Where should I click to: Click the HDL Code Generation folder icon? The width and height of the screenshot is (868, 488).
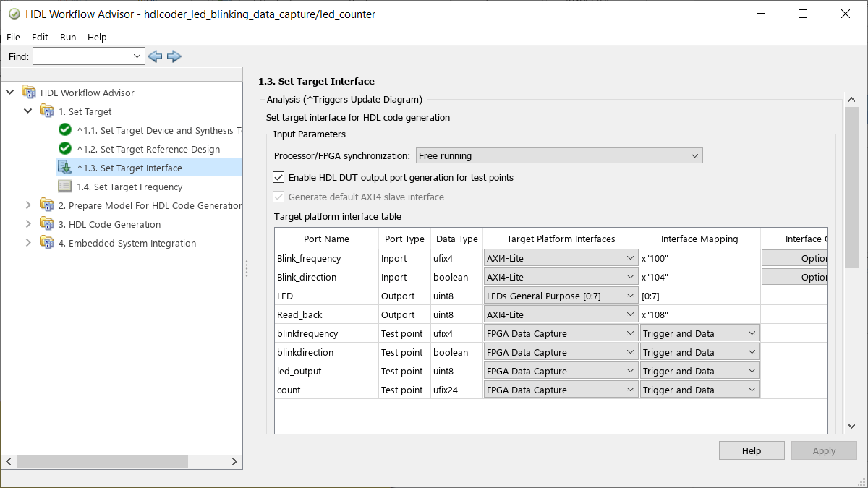47,224
